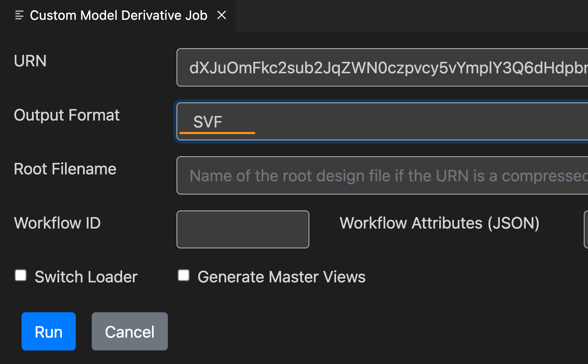This screenshot has height=364, width=588.
Task: Focus the Workflow ID field
Action: click(x=243, y=229)
